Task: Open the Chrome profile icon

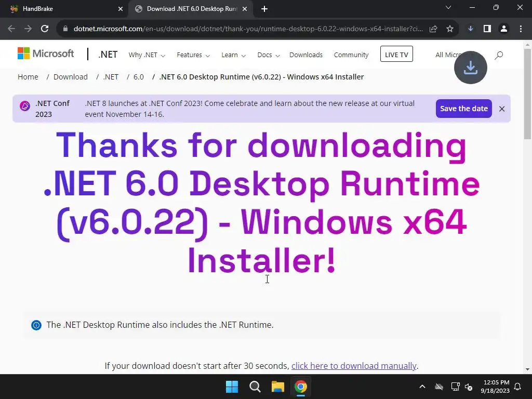Action: pyautogui.click(x=504, y=29)
